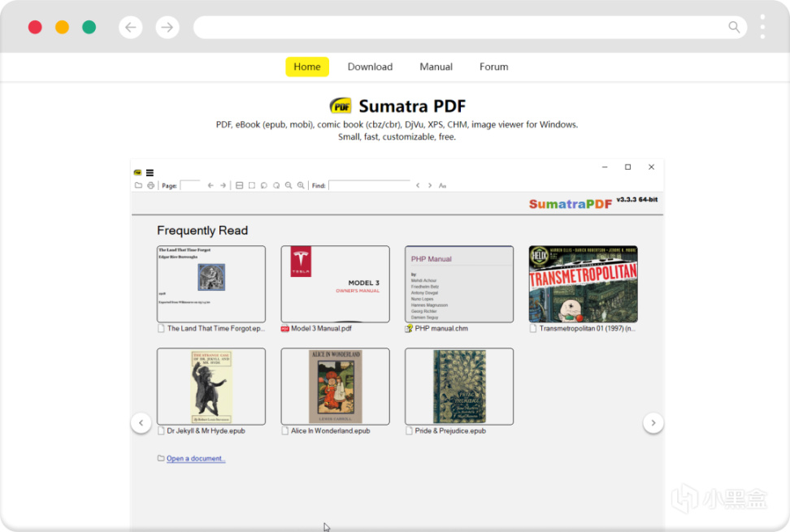
Task: Click the Open file folder icon in toolbar
Action: (x=138, y=185)
